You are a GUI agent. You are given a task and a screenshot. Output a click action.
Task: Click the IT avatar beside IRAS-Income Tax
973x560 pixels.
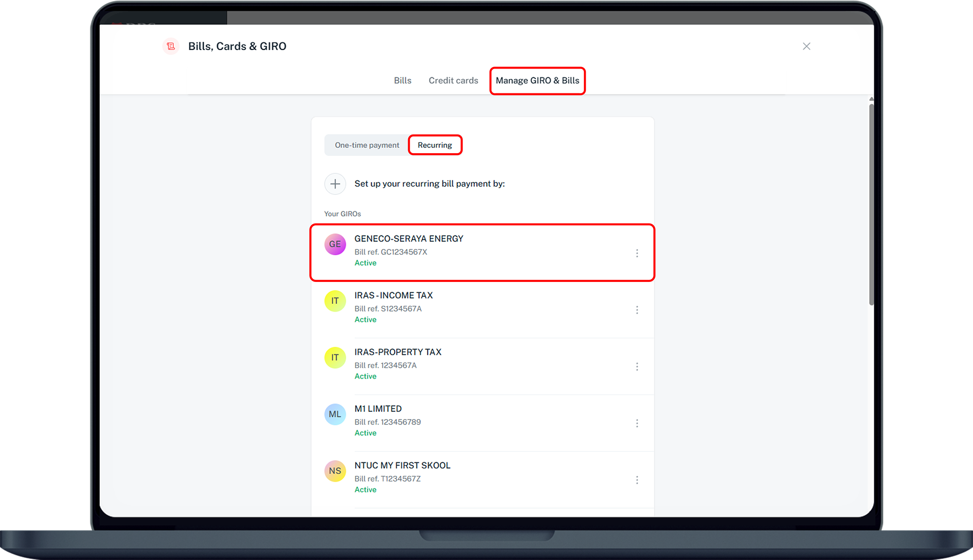click(x=335, y=301)
